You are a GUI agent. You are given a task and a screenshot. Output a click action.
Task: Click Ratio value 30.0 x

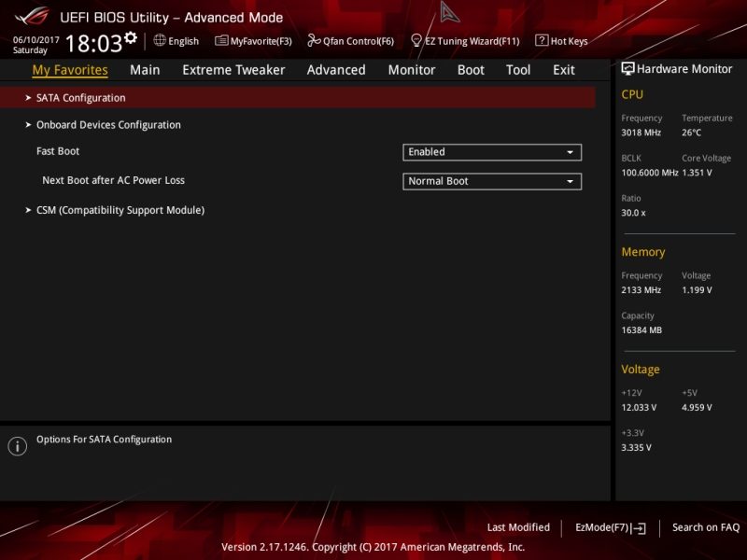click(x=634, y=213)
